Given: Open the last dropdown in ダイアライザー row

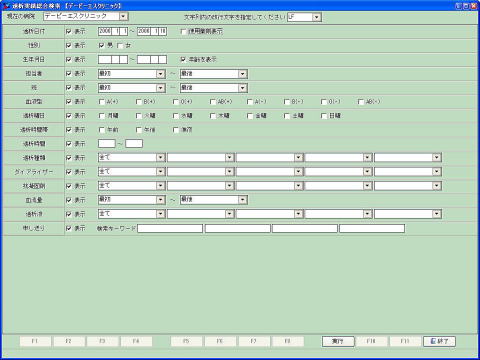Looking at the screenshot, I should (x=437, y=172).
